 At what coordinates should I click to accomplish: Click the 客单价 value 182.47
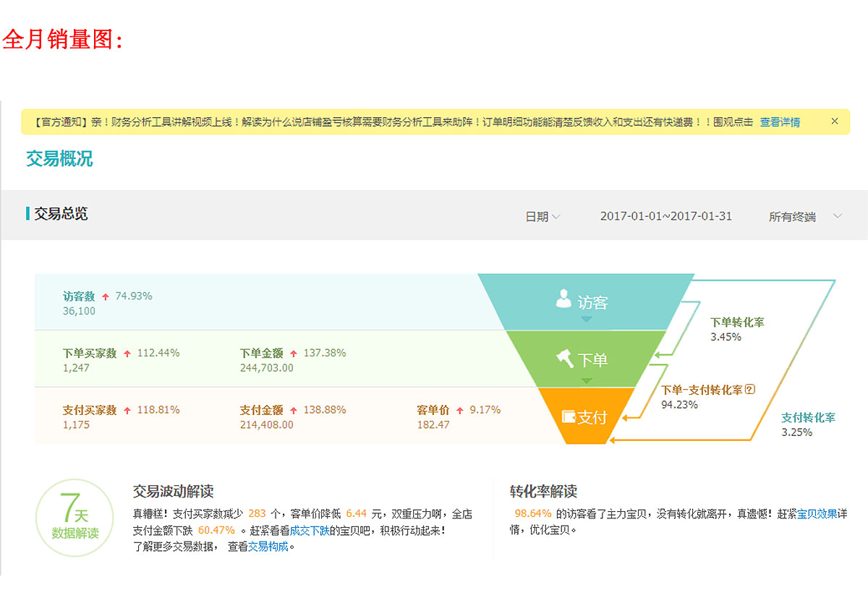[x=433, y=425]
